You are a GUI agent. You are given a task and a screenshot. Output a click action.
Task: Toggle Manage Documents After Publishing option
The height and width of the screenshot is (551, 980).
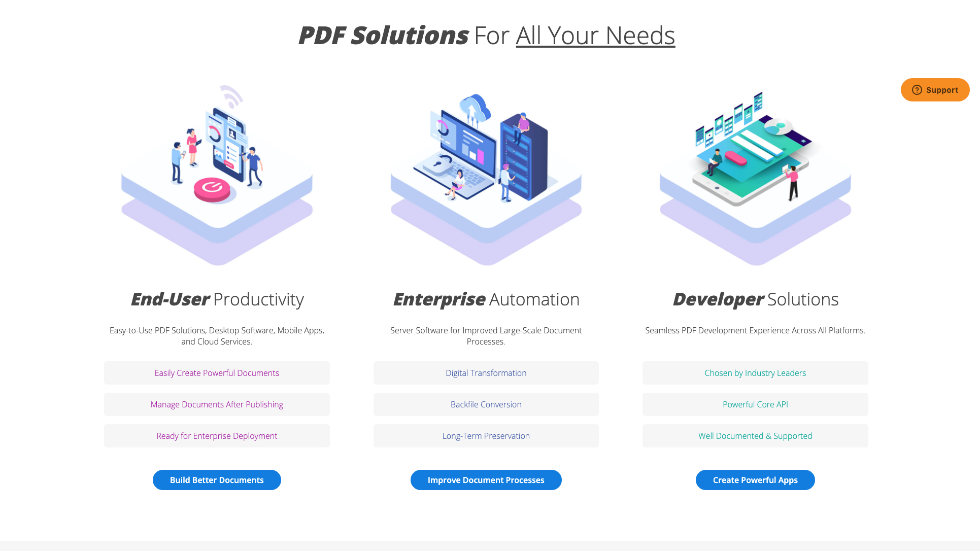[217, 404]
